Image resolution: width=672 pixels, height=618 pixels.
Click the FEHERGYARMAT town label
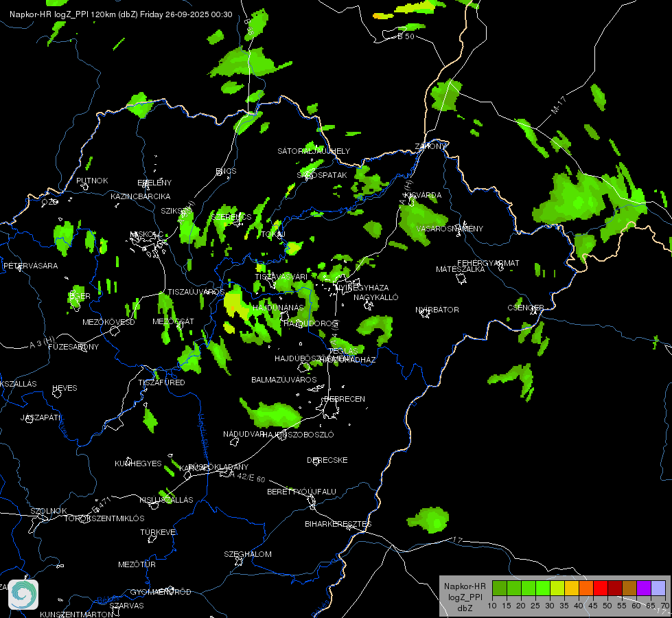point(488,263)
